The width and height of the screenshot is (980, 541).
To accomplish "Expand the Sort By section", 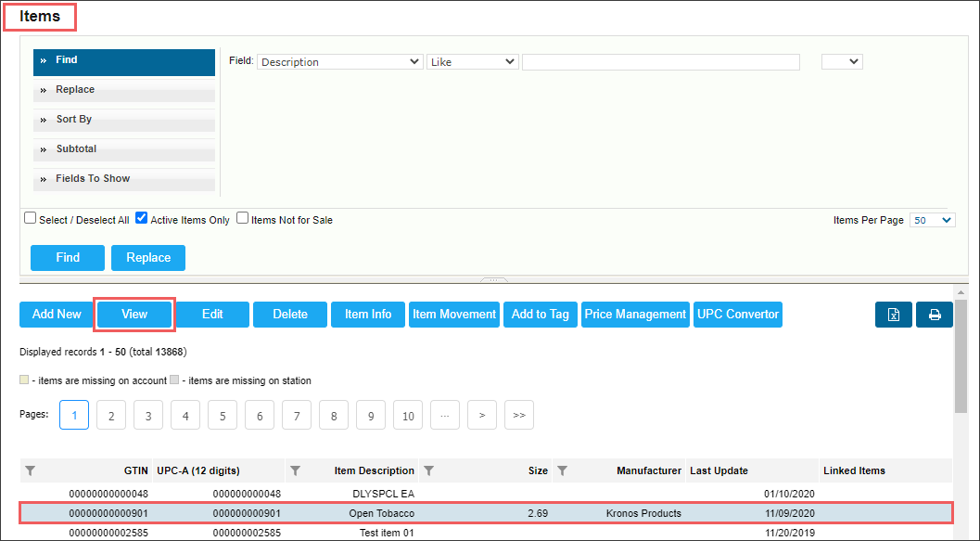I will pos(124,120).
